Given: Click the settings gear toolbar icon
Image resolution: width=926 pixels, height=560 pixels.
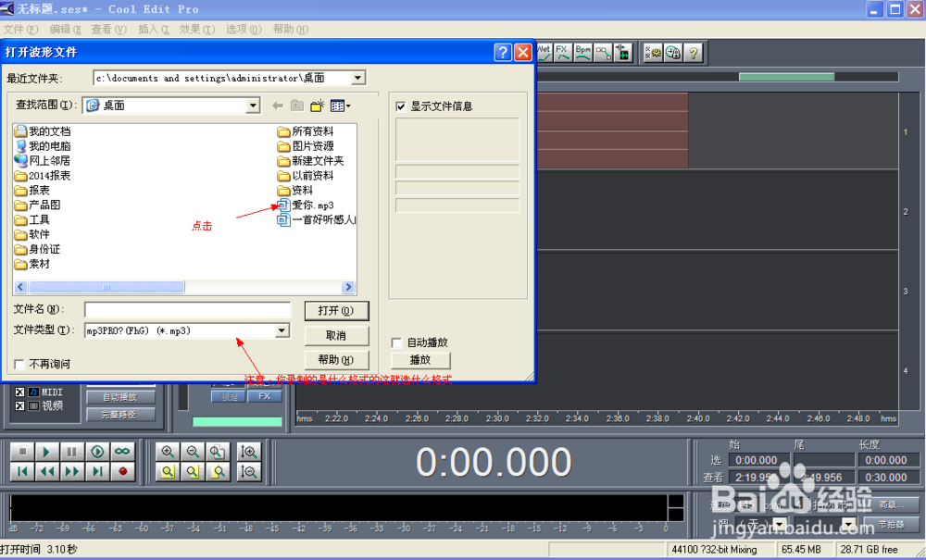Looking at the screenshot, I should point(651,52).
